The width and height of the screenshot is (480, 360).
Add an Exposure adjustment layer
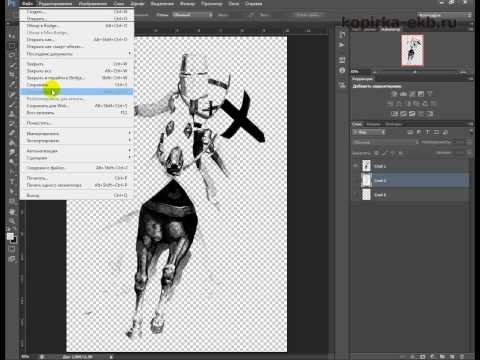(421, 94)
